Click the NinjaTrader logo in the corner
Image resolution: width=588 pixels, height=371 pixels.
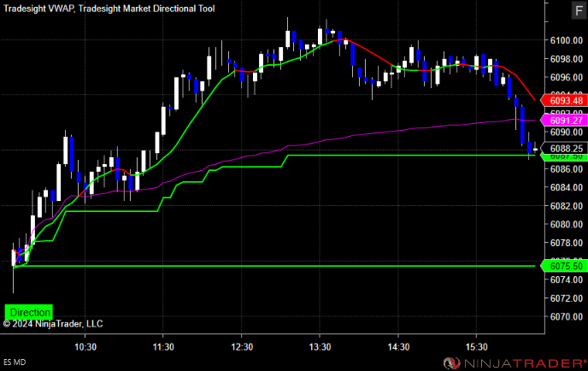click(x=514, y=362)
